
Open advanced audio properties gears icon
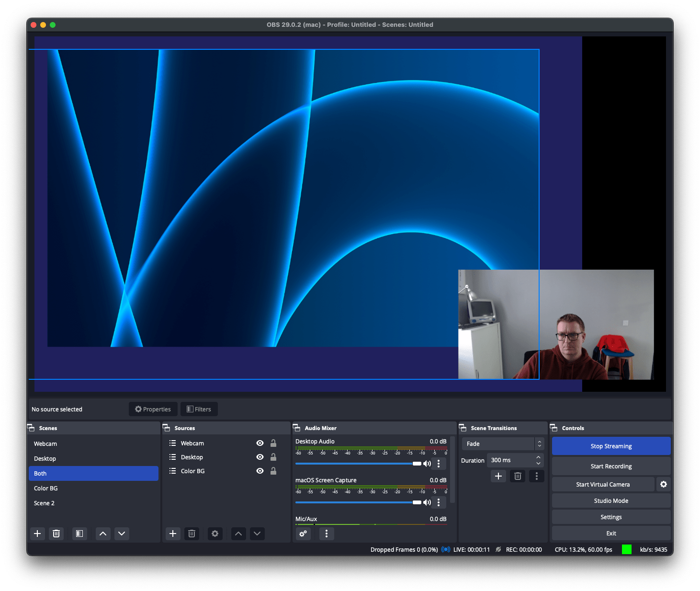coord(303,534)
